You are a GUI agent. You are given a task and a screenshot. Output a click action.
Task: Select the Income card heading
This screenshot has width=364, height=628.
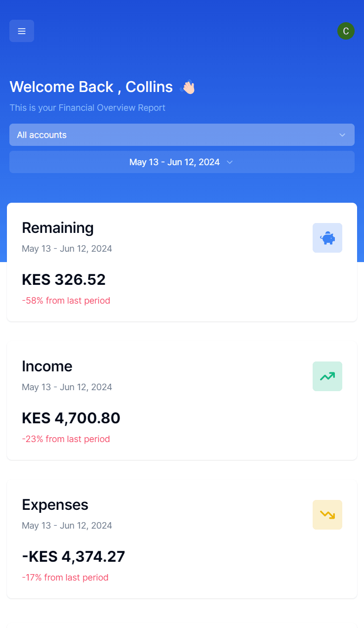(x=47, y=366)
